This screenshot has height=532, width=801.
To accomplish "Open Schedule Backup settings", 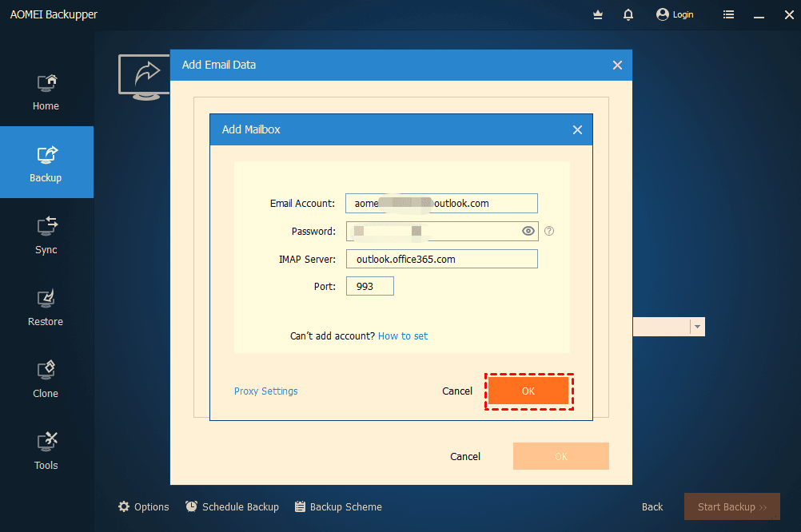I will [233, 506].
